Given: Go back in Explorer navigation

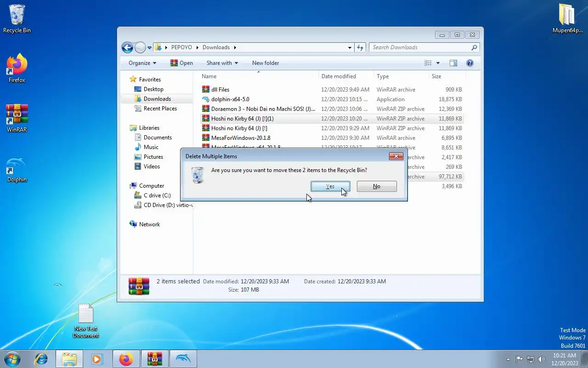Looking at the screenshot, I should pos(127,47).
